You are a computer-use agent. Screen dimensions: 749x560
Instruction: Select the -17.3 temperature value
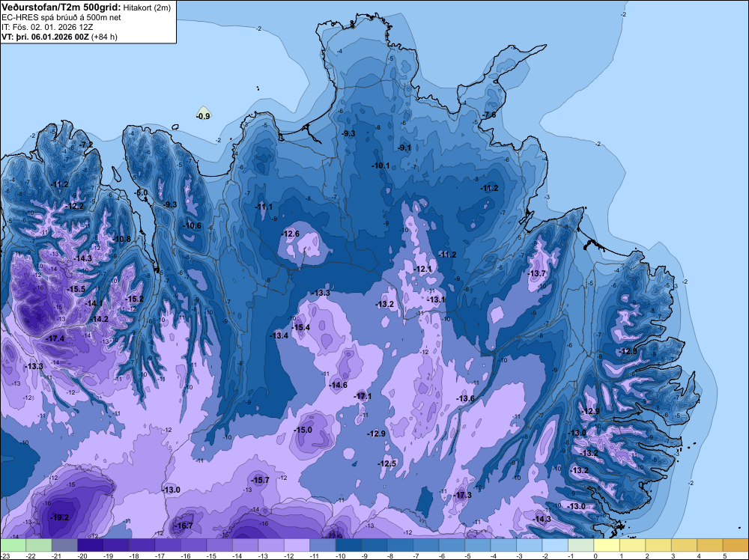[462, 495]
